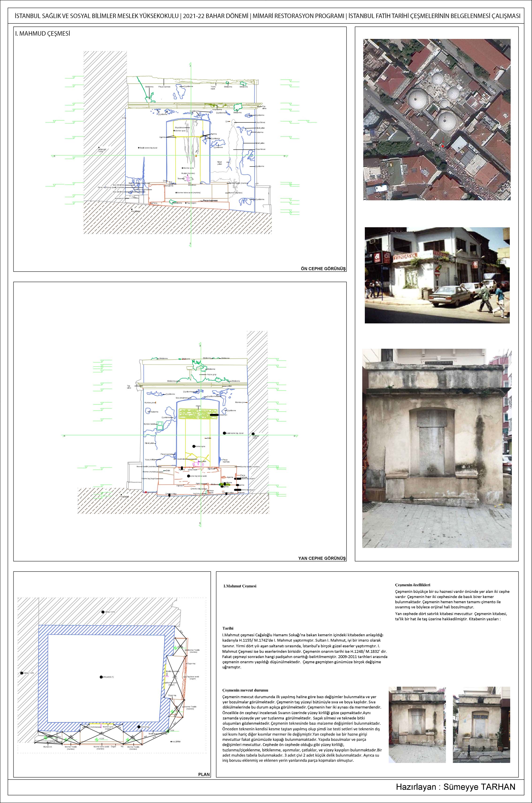Screen dimensions: 532x803
Task: Click the 'Çeşmenin mevcut durumu' heading
Action: pyautogui.click(x=245, y=690)
